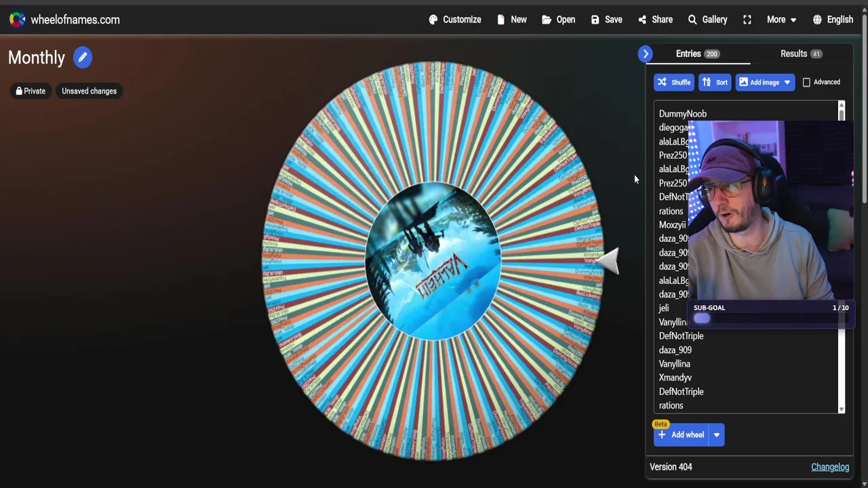Open the Changelog link
Image resolution: width=868 pixels, height=488 pixels.
pyautogui.click(x=830, y=467)
